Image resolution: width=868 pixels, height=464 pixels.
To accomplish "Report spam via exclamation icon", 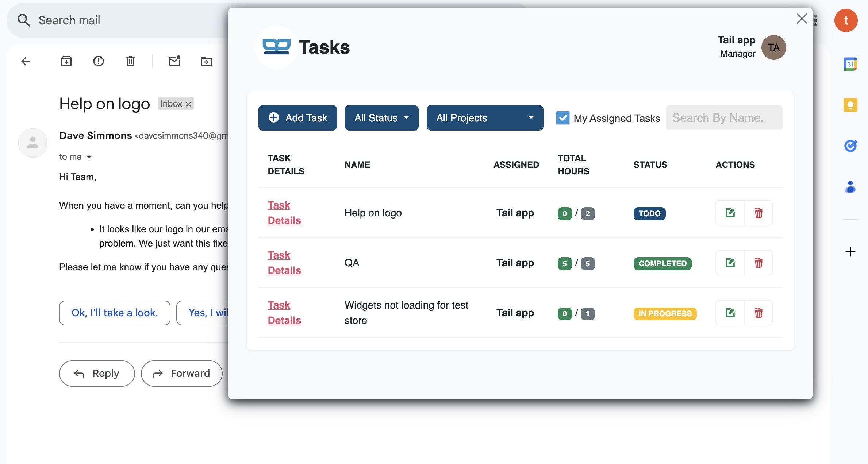I will pos(99,61).
